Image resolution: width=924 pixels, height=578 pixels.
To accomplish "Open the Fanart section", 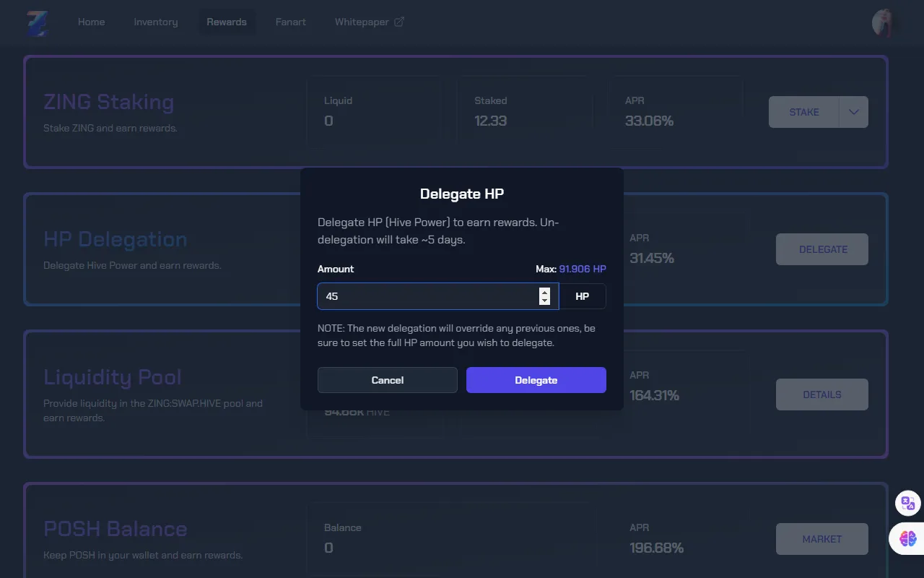I will (290, 22).
